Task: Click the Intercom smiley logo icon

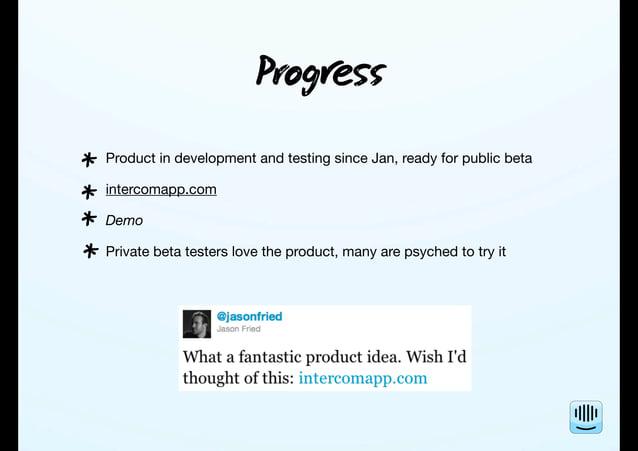Action: pyautogui.click(x=586, y=417)
